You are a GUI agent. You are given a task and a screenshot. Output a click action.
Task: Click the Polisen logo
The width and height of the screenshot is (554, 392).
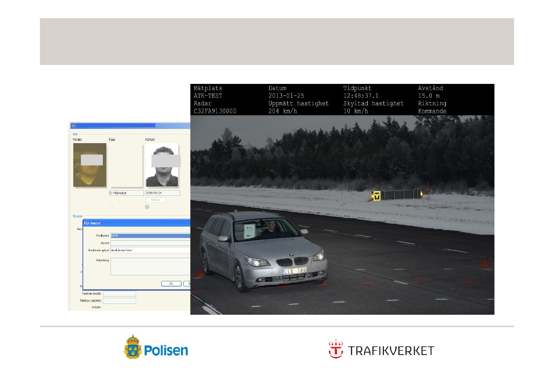click(x=156, y=347)
